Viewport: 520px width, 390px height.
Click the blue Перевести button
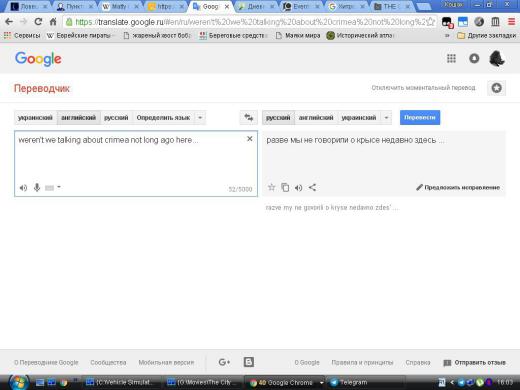pos(420,117)
